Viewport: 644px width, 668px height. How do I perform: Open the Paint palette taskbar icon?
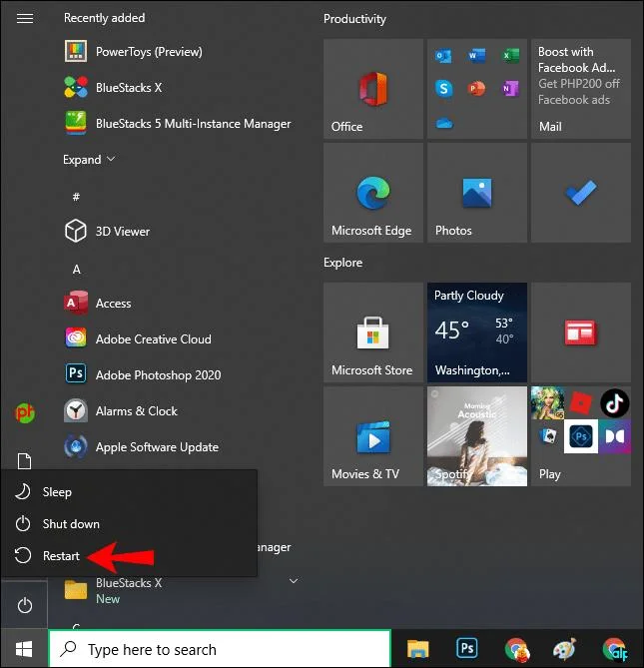coord(565,649)
